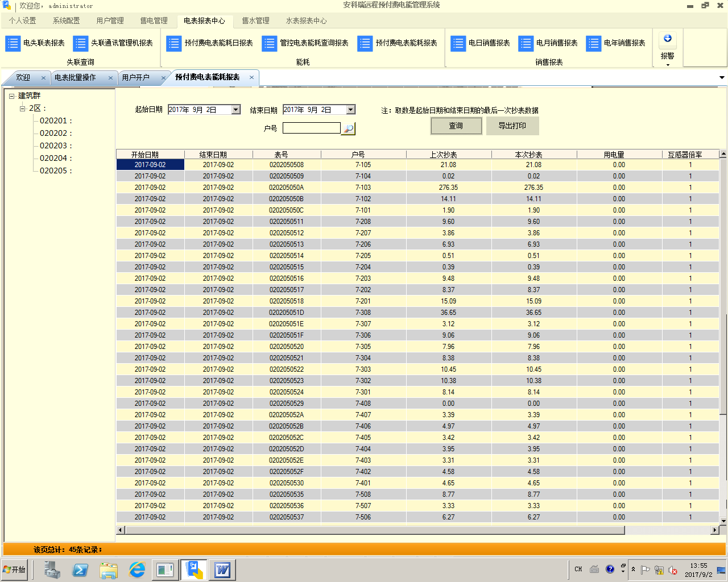Screen dimensions: 728x582
Task: Open the 结束日期 date dropdown
Action: click(351, 110)
